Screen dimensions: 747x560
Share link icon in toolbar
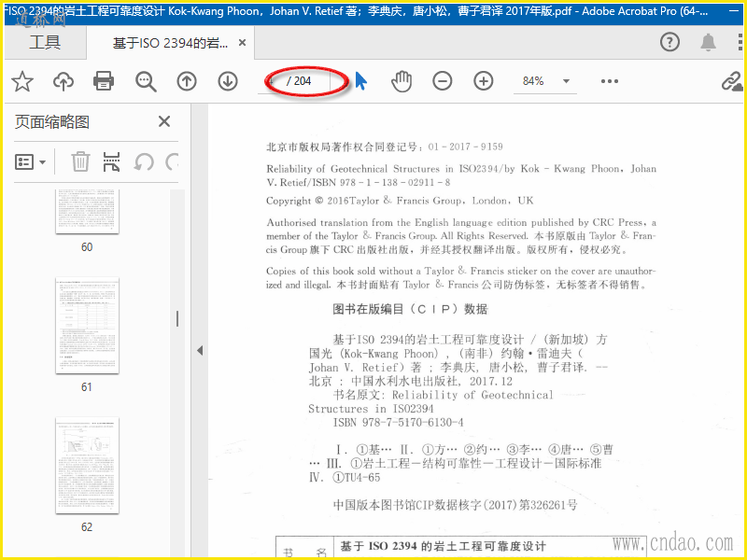click(731, 81)
